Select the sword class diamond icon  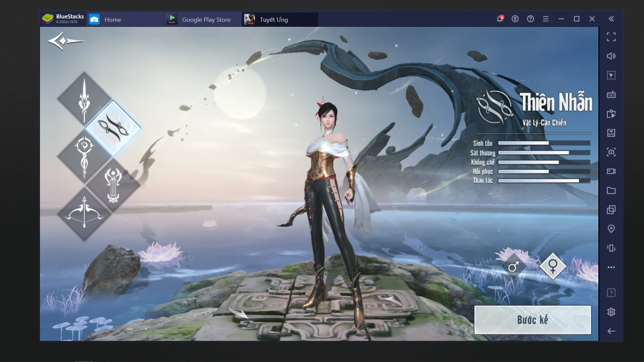[x=84, y=99]
